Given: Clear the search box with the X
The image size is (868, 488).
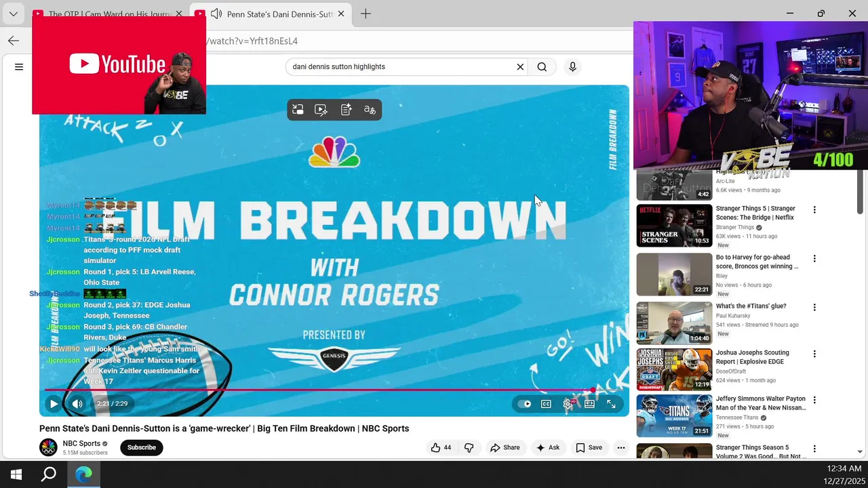Looking at the screenshot, I should pos(520,66).
